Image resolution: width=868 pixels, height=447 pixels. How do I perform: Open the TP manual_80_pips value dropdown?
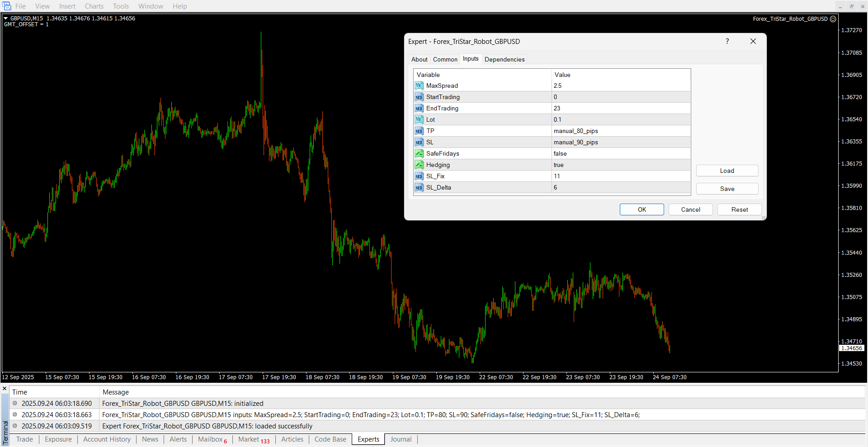click(621, 131)
